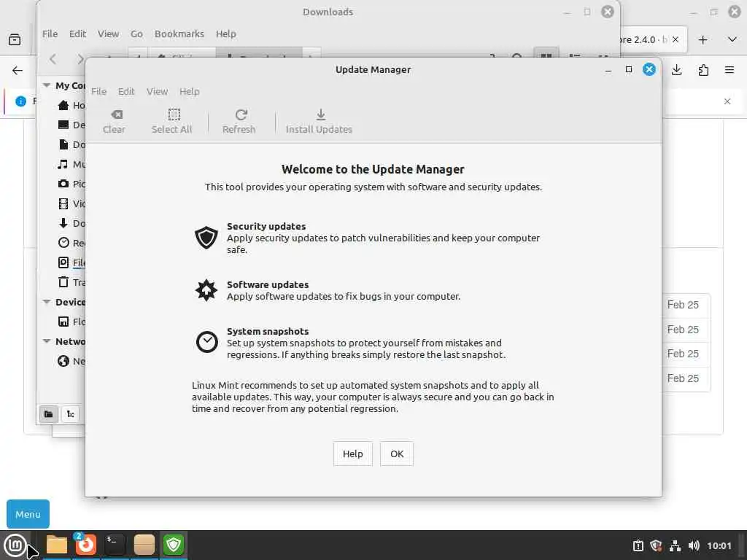Open the Edit menu in Downloads window
Image resolution: width=747 pixels, height=560 pixels.
coord(77,34)
